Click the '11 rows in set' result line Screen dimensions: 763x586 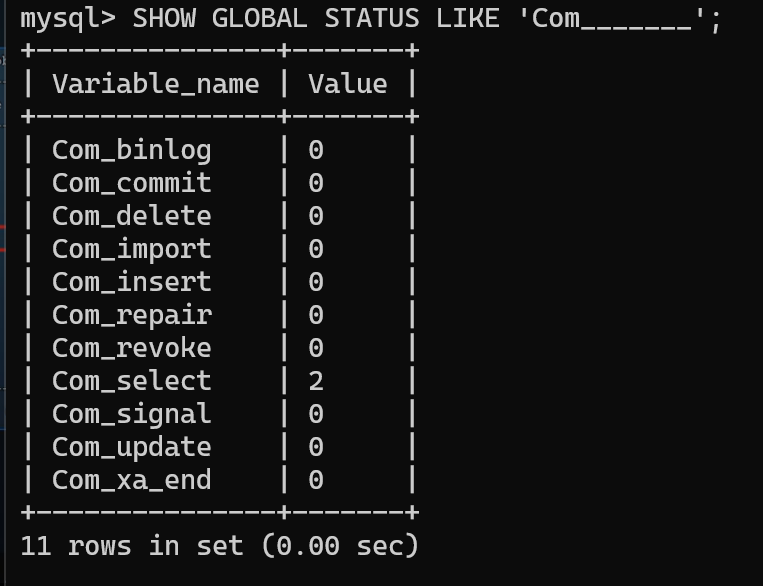[219, 546]
